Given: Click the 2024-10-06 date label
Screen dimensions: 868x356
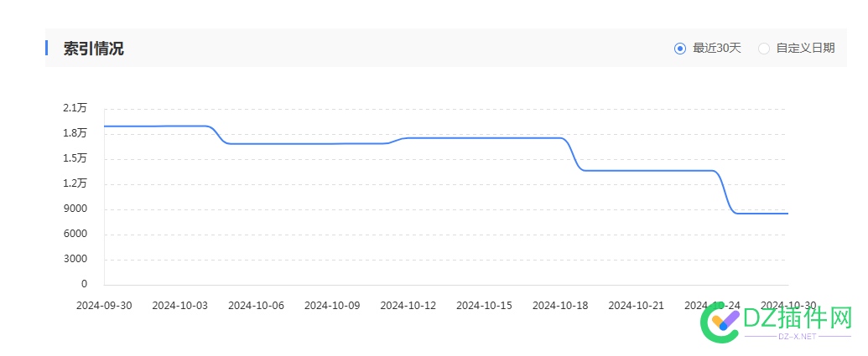Looking at the screenshot, I should point(256,306).
